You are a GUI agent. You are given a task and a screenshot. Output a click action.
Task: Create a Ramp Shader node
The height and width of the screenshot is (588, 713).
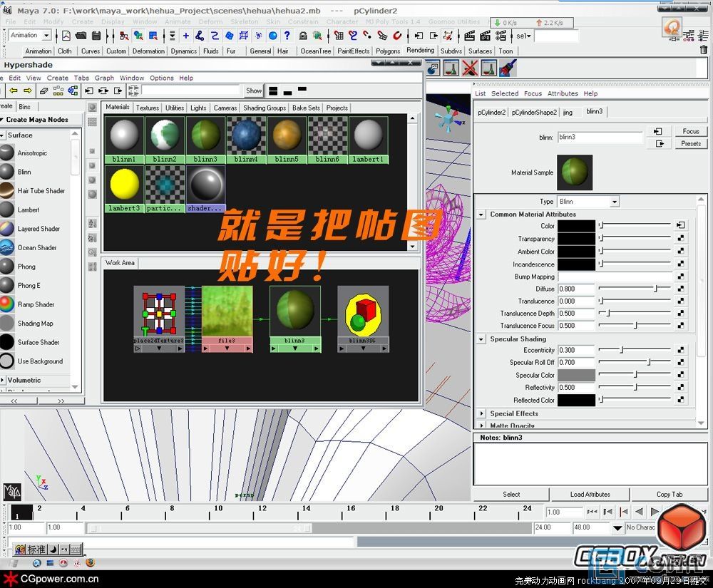pyautogui.click(x=36, y=304)
